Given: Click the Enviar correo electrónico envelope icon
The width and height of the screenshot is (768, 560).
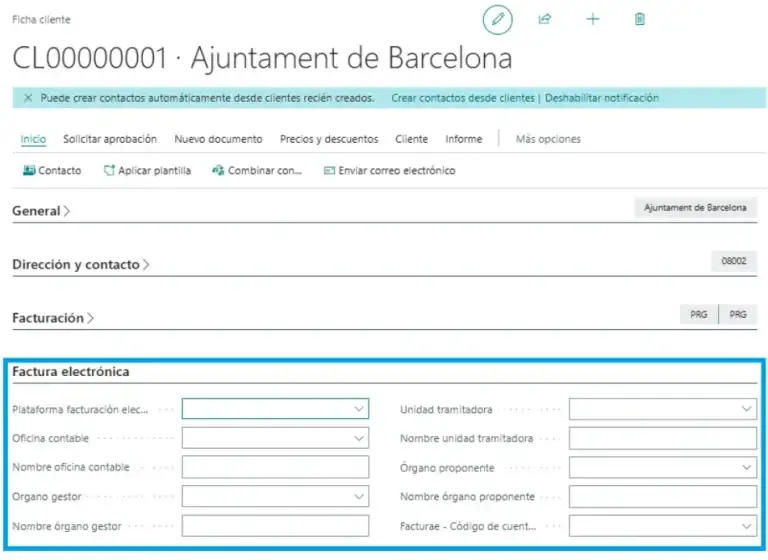Looking at the screenshot, I should (x=329, y=170).
